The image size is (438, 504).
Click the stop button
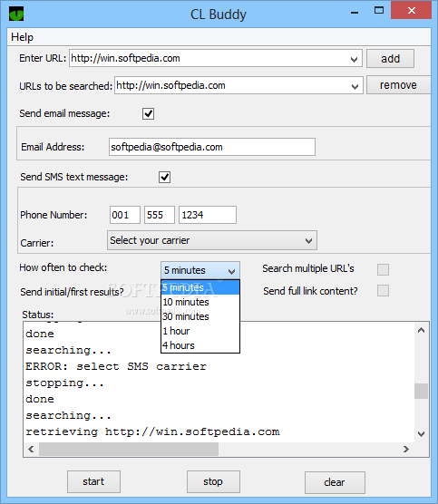pyautogui.click(x=213, y=481)
